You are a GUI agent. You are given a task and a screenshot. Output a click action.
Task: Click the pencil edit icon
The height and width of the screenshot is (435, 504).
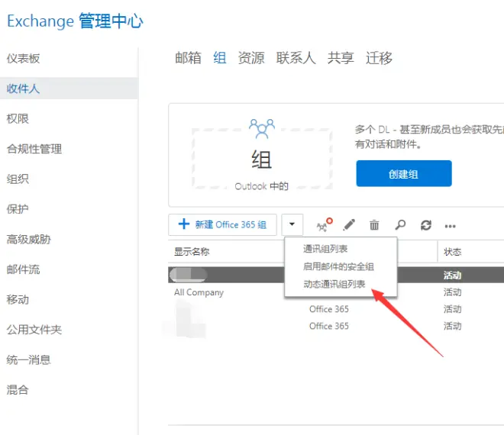pyautogui.click(x=349, y=225)
